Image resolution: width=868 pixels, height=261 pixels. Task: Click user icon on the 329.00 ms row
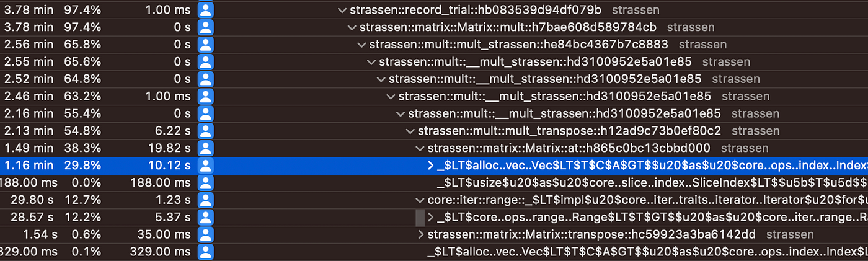[x=205, y=252]
